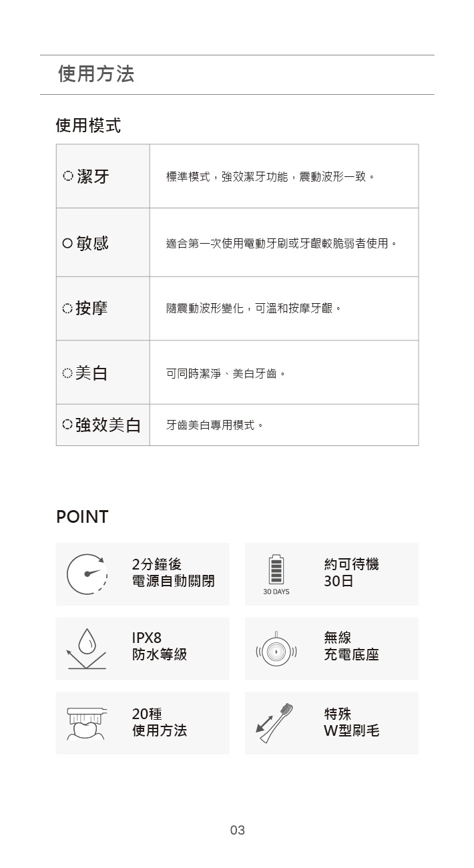The width and height of the screenshot is (474, 868).
Task: Click the 標準模式 description text
Action: [270, 177]
